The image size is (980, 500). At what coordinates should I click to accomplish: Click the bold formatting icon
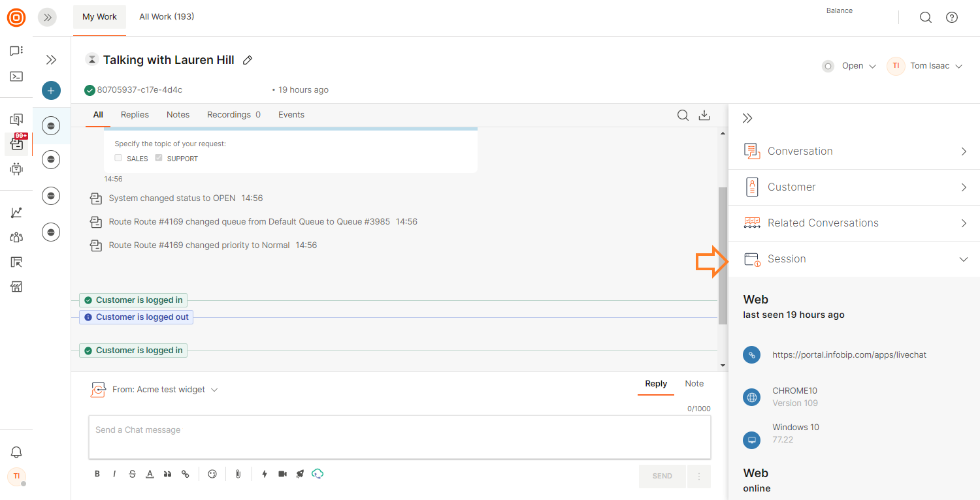click(x=97, y=474)
